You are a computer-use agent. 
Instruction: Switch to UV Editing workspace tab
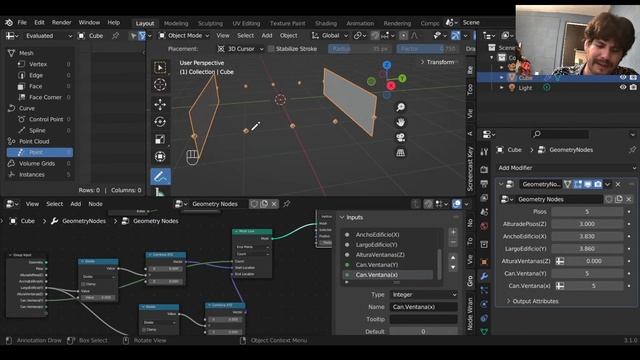[246, 23]
